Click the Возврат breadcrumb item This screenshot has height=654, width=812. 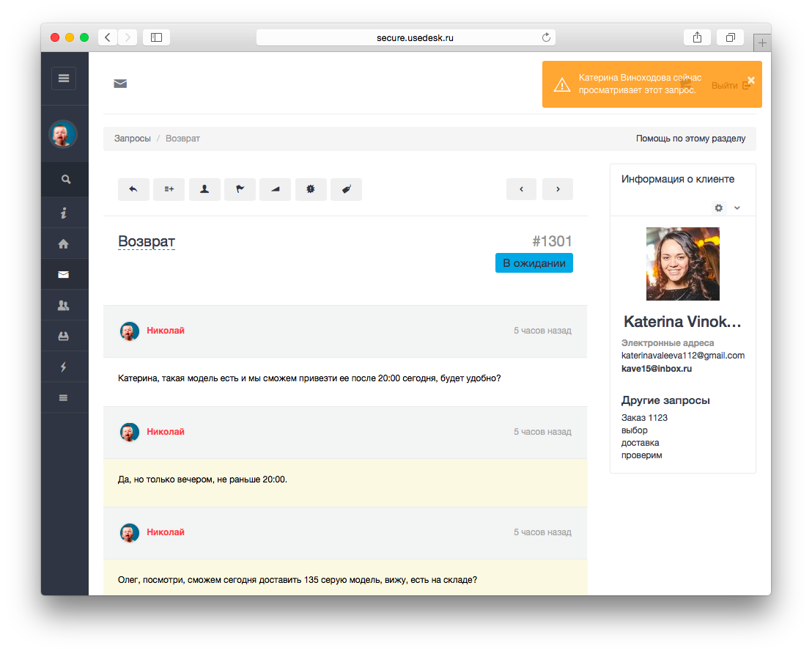pyautogui.click(x=182, y=139)
